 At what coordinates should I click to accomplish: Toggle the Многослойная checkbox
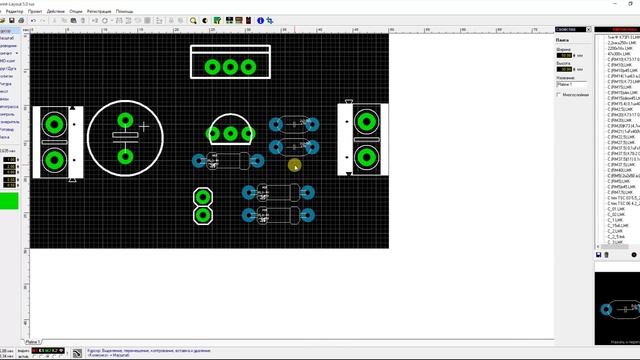[x=559, y=95]
